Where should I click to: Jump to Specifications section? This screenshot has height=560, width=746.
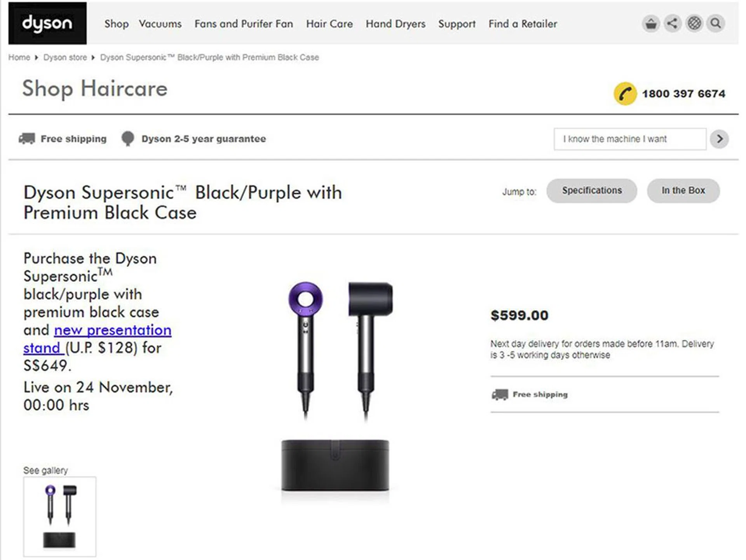click(591, 191)
